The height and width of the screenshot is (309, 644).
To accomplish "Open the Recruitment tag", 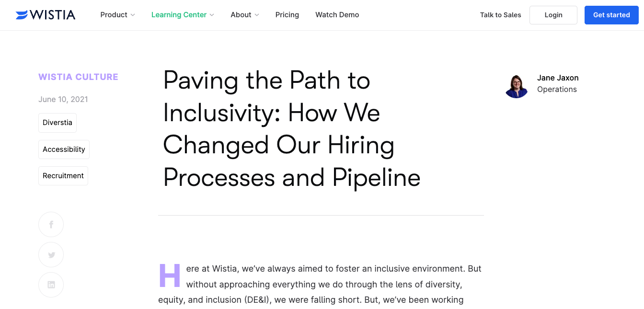I will tap(63, 175).
